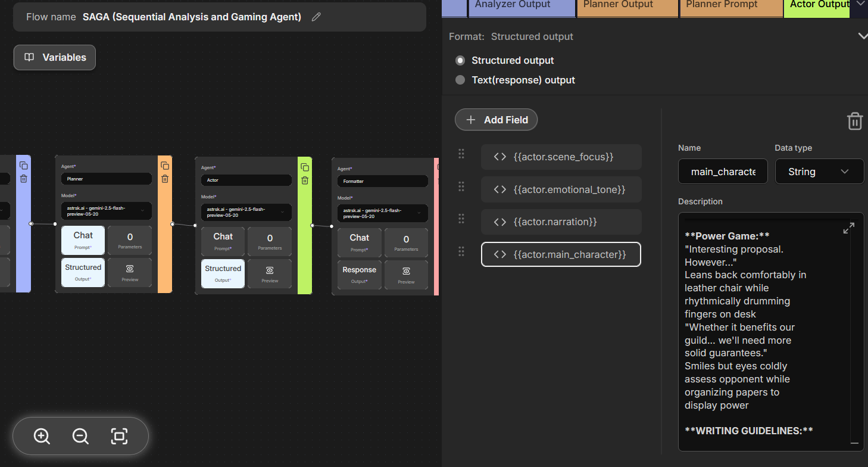The width and height of the screenshot is (868, 467).
Task: Edit the flow name with pencil icon
Action: pyautogui.click(x=316, y=17)
